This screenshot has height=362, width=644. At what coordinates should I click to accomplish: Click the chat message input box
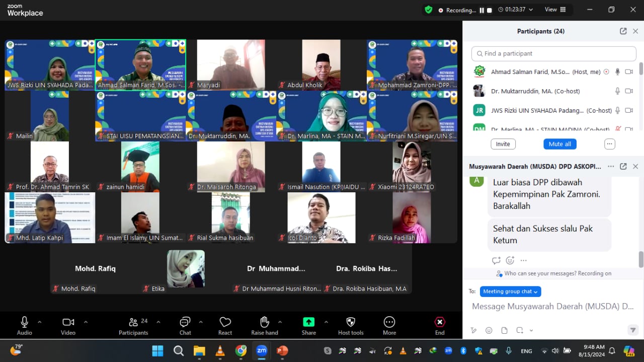(x=553, y=306)
